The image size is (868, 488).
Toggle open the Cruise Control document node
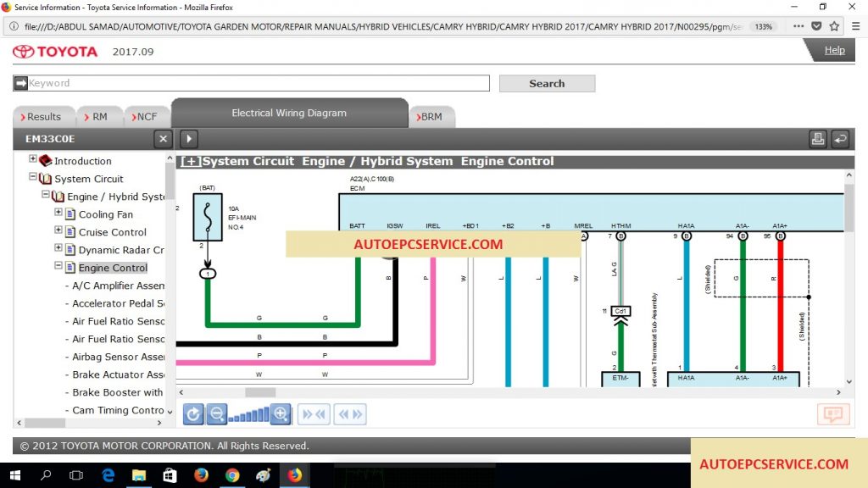pyautogui.click(x=58, y=231)
